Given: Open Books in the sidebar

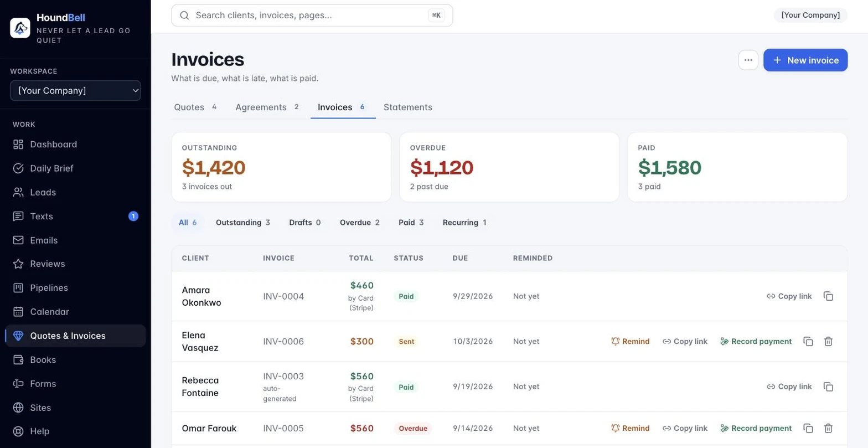Looking at the screenshot, I should pyautogui.click(x=75, y=360).
